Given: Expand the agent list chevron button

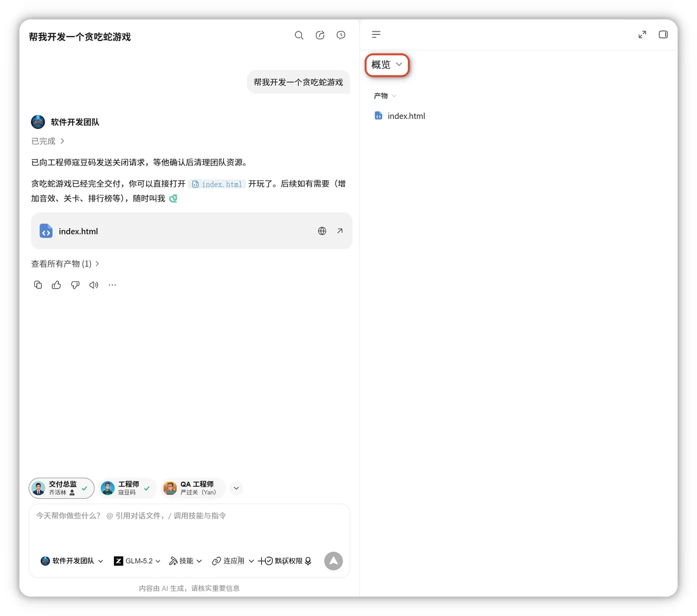Looking at the screenshot, I should (236, 488).
